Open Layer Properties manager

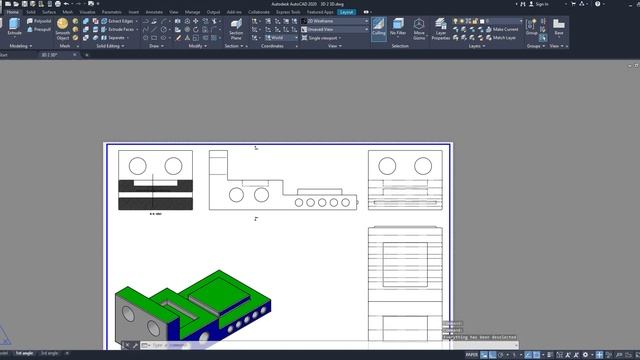click(x=440, y=29)
